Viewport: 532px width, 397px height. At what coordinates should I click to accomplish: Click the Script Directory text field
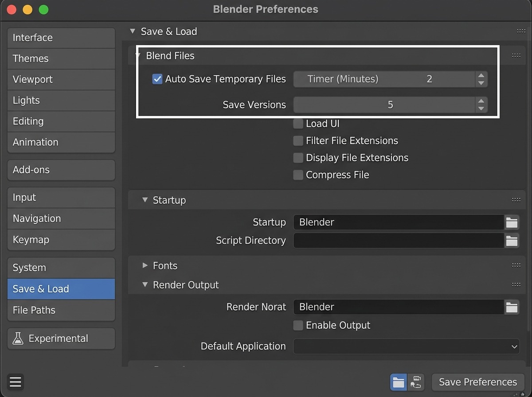pos(399,241)
